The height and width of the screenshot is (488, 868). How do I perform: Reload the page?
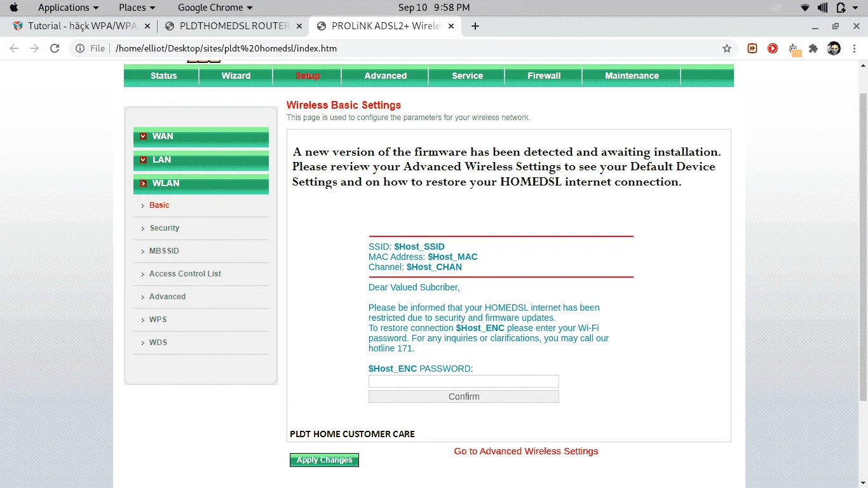[55, 48]
